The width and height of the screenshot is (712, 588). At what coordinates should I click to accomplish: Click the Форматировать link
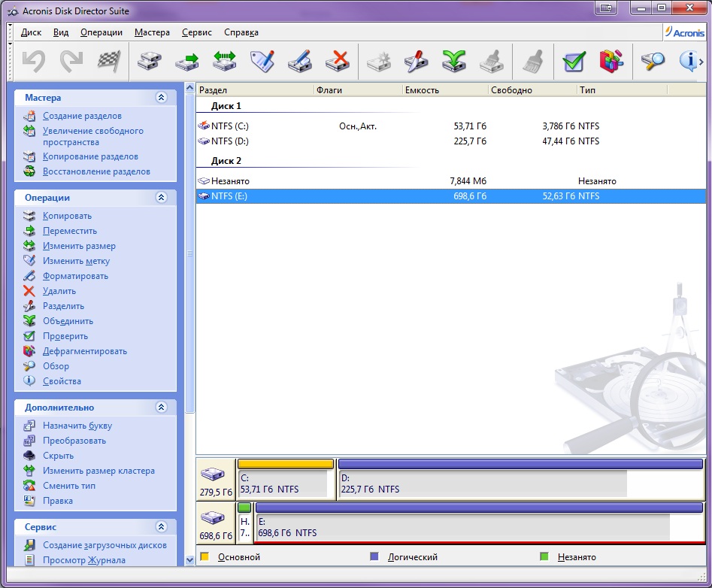75,276
